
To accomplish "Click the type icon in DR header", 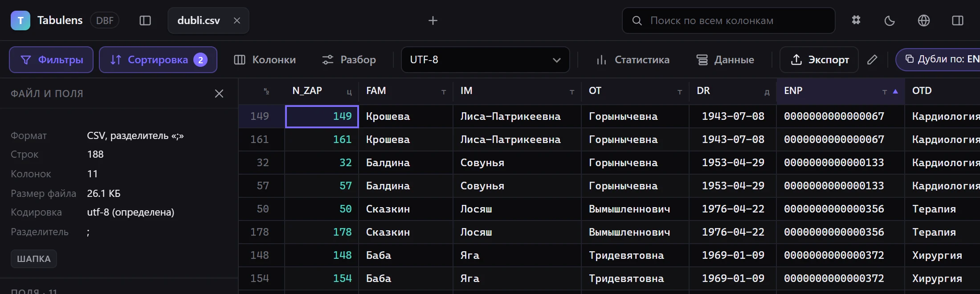I will point(767,92).
